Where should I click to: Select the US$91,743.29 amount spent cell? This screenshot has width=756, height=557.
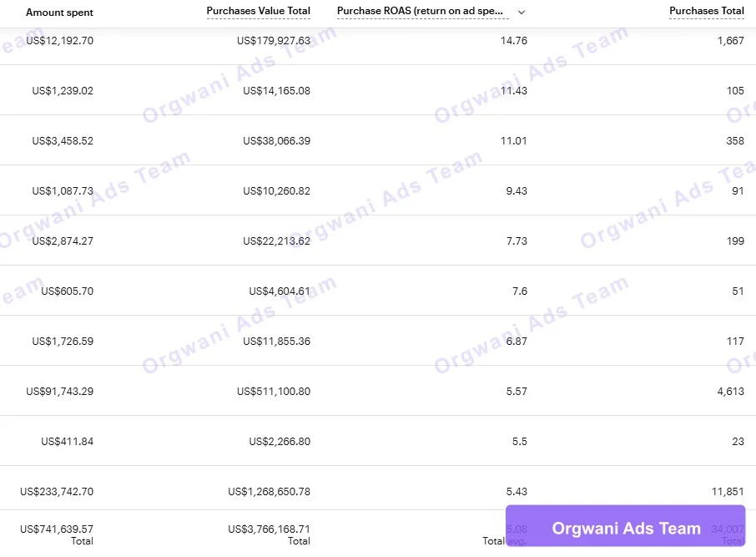pyautogui.click(x=60, y=392)
